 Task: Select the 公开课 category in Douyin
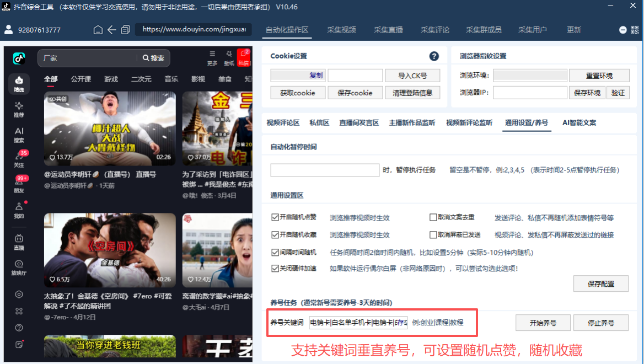(x=81, y=79)
